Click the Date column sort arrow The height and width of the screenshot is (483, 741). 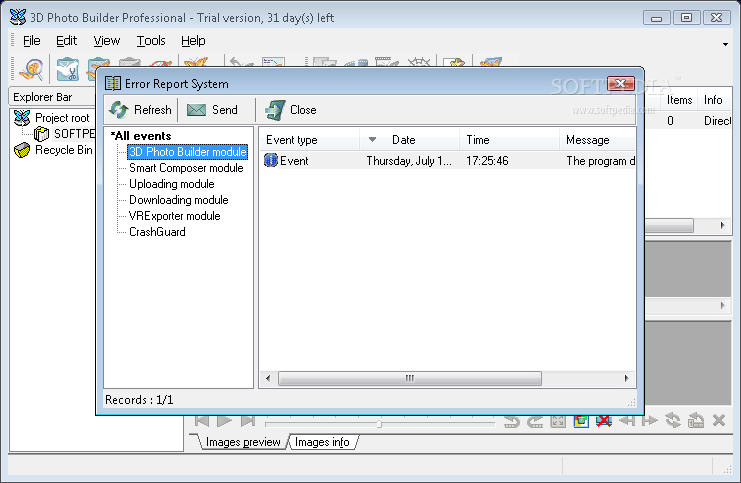[372, 140]
